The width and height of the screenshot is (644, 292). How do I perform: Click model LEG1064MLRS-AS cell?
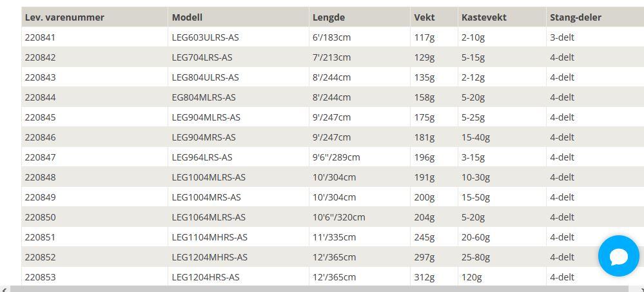point(239,217)
